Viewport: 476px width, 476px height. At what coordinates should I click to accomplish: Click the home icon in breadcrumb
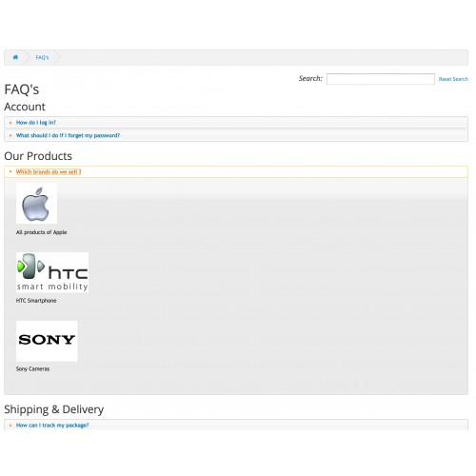(x=15, y=57)
